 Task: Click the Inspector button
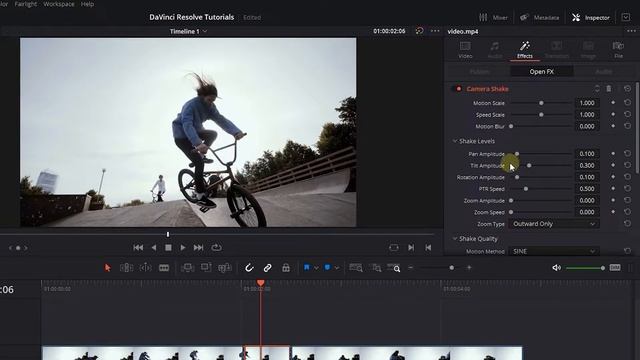pos(591,18)
